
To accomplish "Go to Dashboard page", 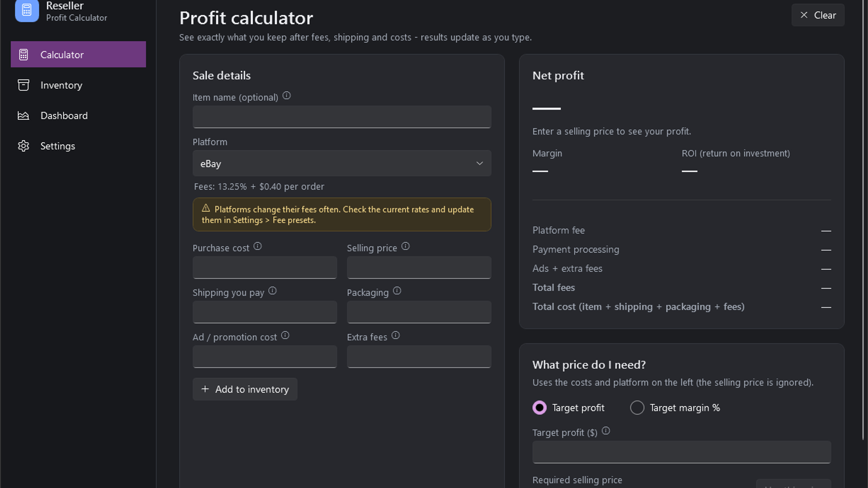I will 78,116.
